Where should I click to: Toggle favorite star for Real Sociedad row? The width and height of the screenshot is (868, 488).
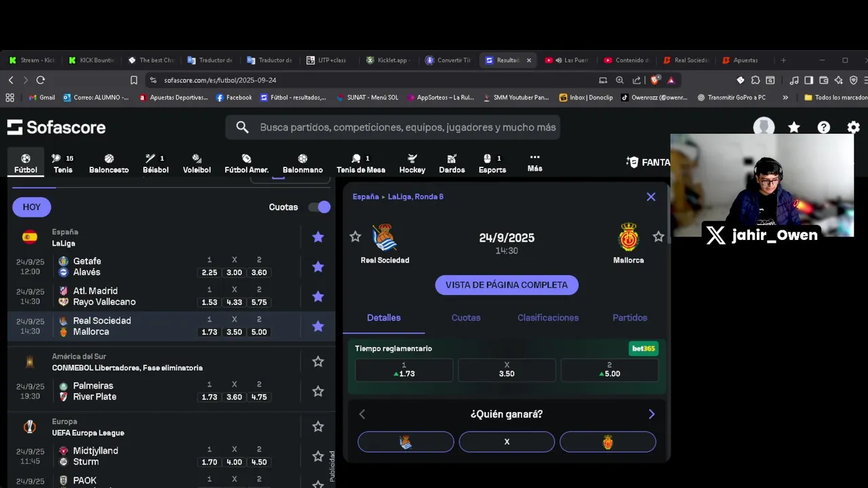pyautogui.click(x=318, y=326)
